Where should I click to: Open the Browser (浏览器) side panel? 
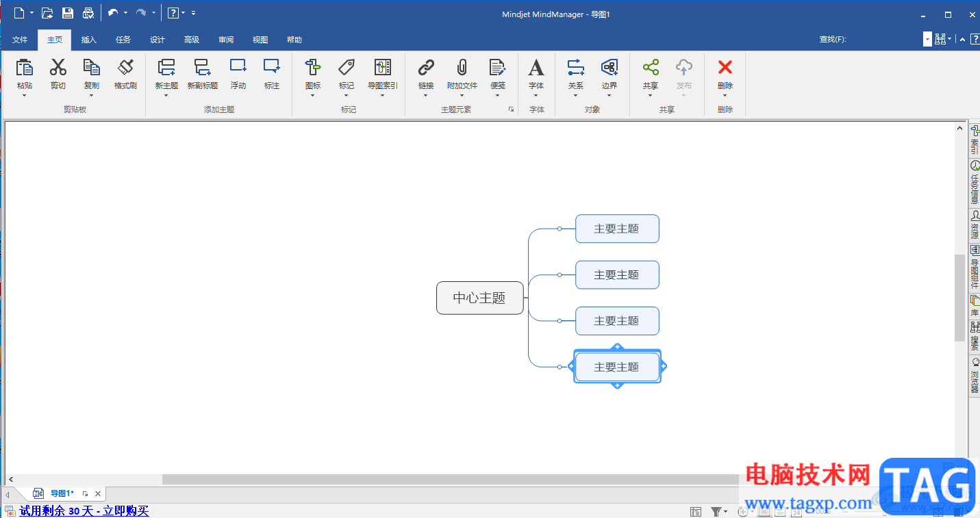[x=975, y=375]
